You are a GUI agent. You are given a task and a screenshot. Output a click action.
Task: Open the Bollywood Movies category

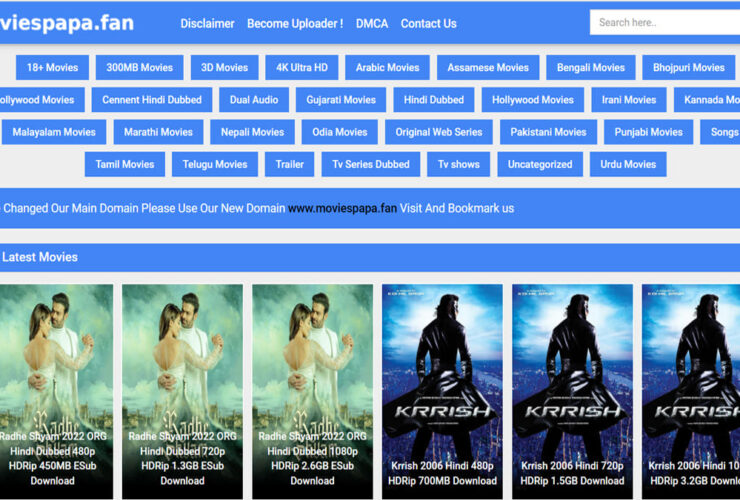(42, 100)
